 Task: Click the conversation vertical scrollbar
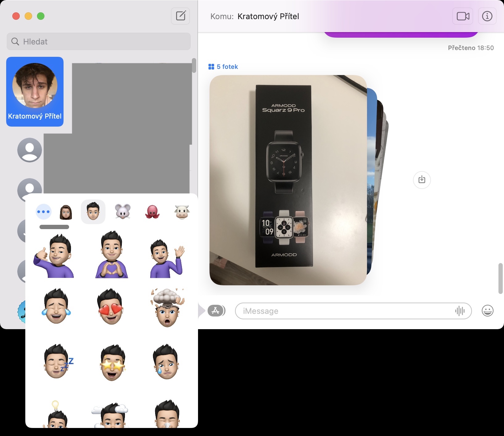pyautogui.click(x=500, y=279)
